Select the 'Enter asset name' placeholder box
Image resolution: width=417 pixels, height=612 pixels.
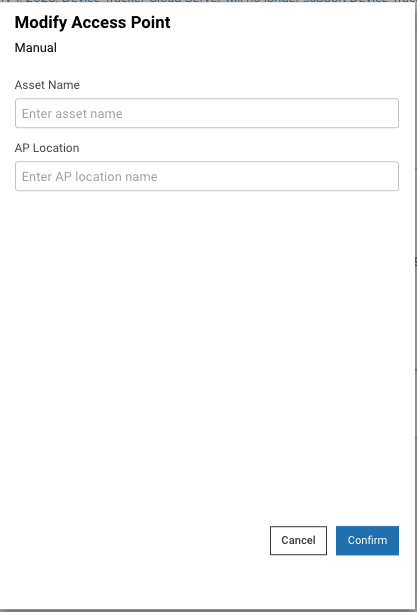[207, 113]
